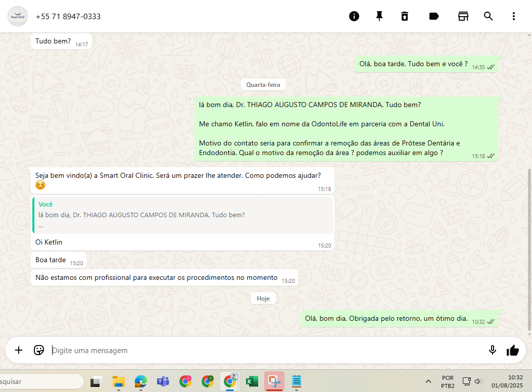Open the second Chrome profile icon in taskbar
The height and width of the screenshot is (392, 532).
pyautogui.click(x=208, y=381)
